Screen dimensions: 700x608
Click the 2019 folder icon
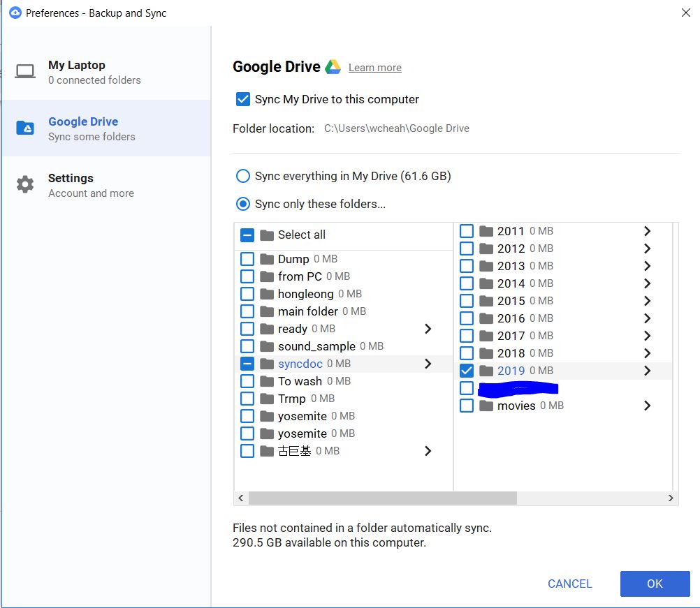486,371
